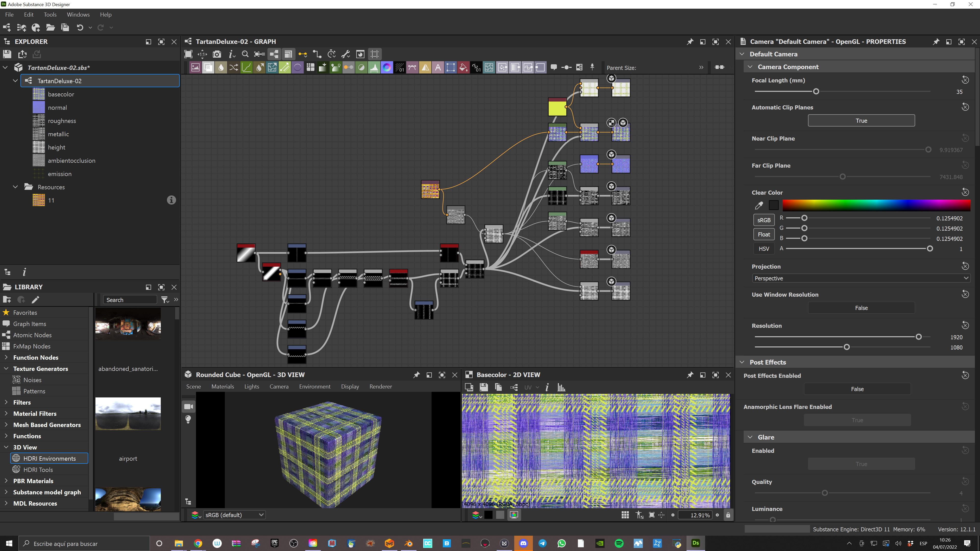
Task: Open histogram in the 2D view toolbar
Action: tap(561, 387)
